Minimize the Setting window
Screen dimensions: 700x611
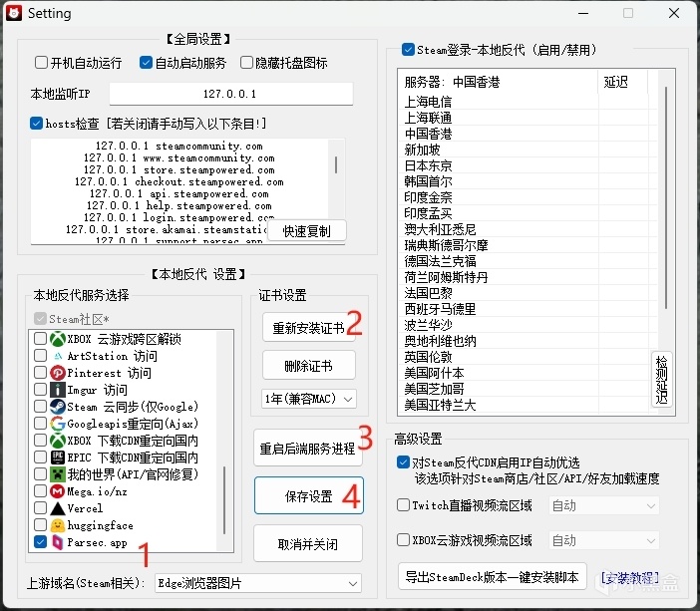pyautogui.click(x=583, y=13)
